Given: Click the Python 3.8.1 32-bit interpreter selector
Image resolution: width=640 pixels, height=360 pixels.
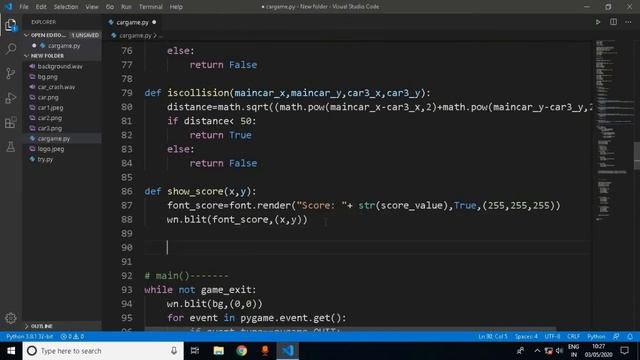Looking at the screenshot, I should click(30, 336).
